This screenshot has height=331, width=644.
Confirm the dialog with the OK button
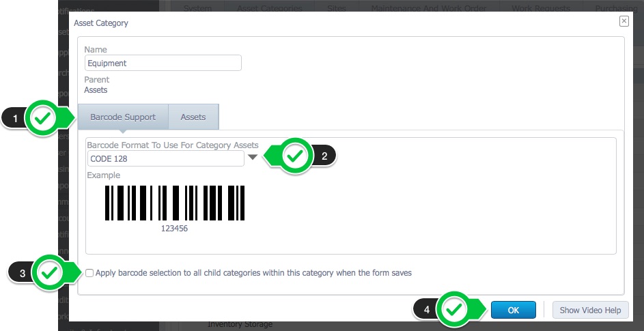click(514, 310)
